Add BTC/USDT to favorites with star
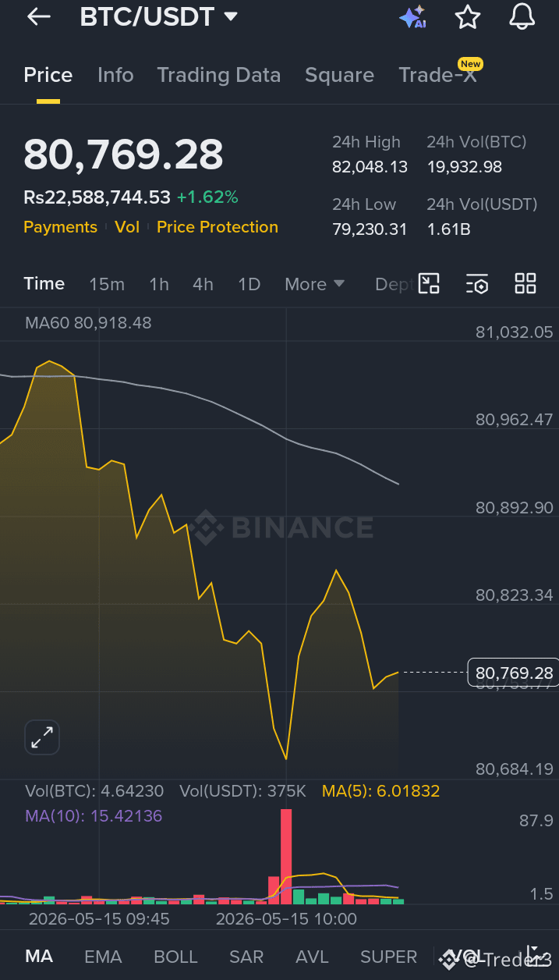 pyautogui.click(x=467, y=16)
